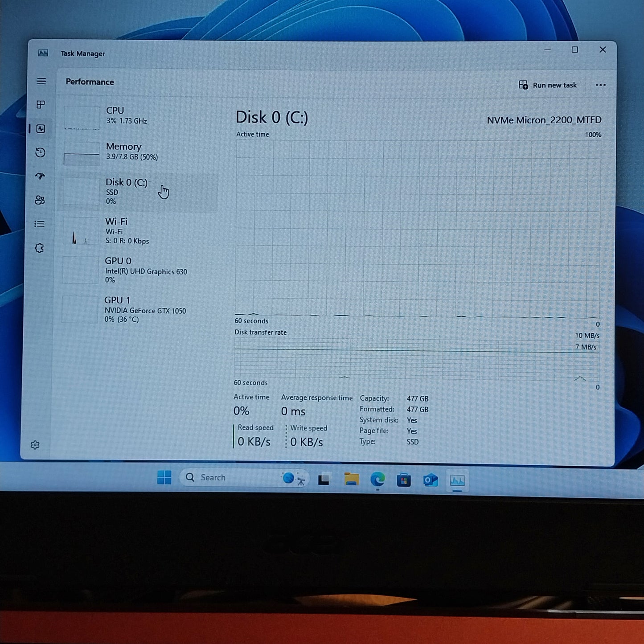Click the NVMe Micron_2200_MTFD disk name

(x=544, y=120)
